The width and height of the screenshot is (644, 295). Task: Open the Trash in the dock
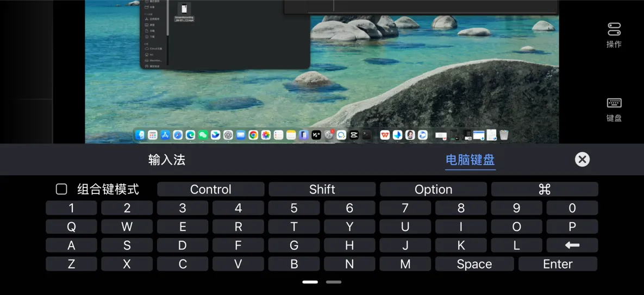click(x=504, y=135)
